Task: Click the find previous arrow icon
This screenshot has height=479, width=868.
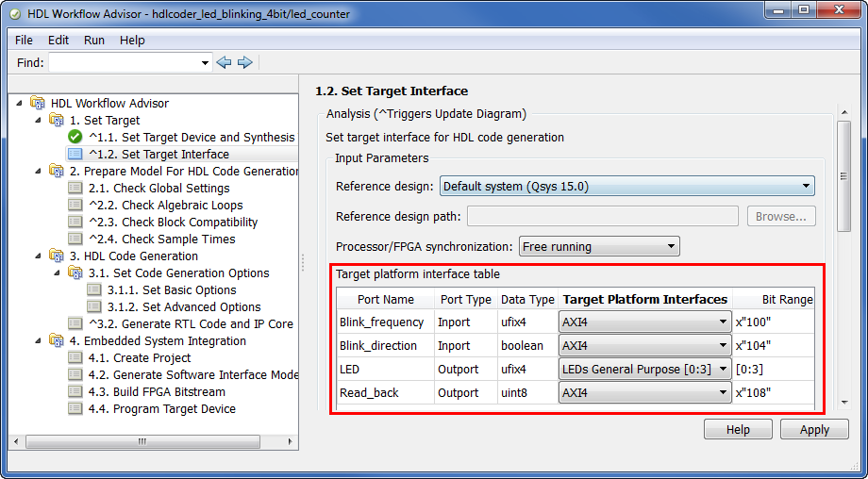Action: pos(224,63)
